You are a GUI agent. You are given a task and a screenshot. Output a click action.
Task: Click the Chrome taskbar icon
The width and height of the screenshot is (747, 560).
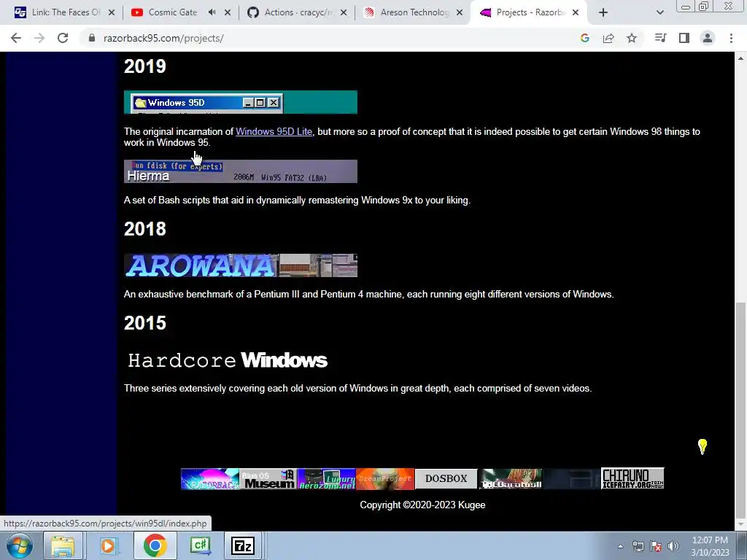[155, 545]
